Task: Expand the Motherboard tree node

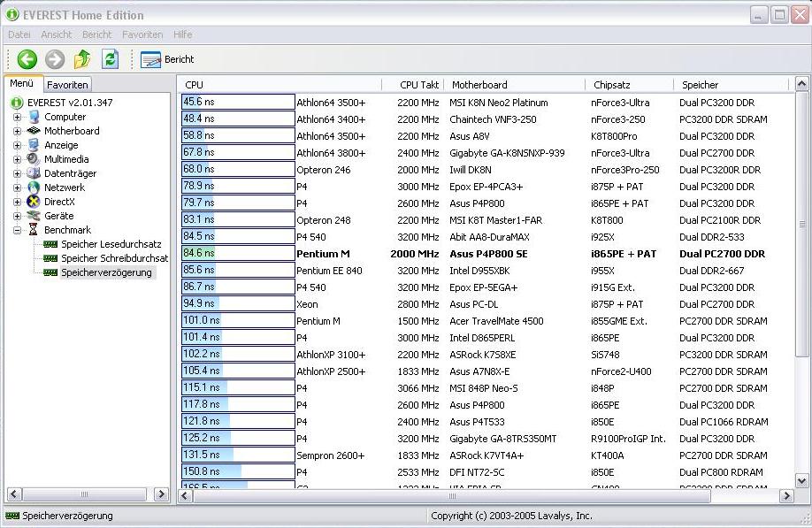Action: pos(17,131)
